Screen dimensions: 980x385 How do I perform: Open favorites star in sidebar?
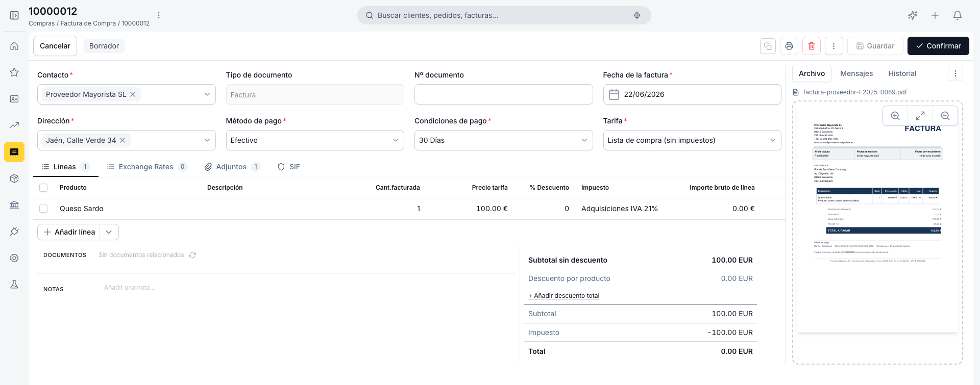[x=14, y=72]
